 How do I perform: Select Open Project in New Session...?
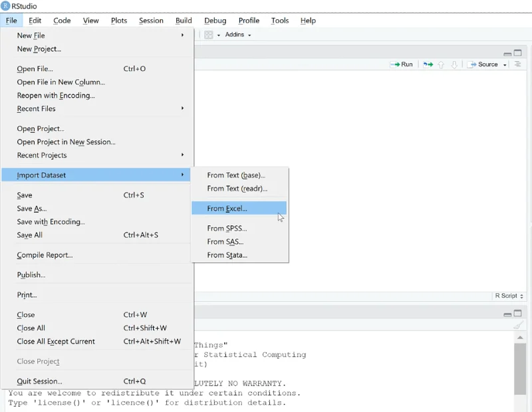coord(96,142)
